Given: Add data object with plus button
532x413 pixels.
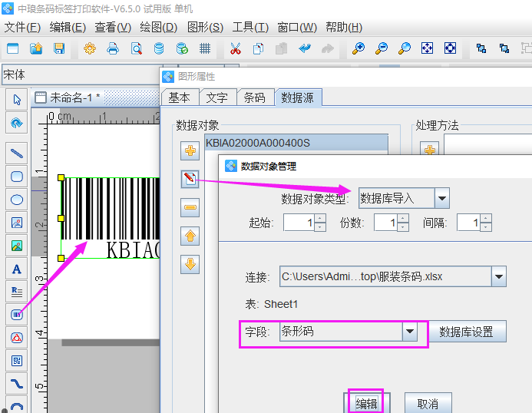Looking at the screenshot, I should pos(190,150).
